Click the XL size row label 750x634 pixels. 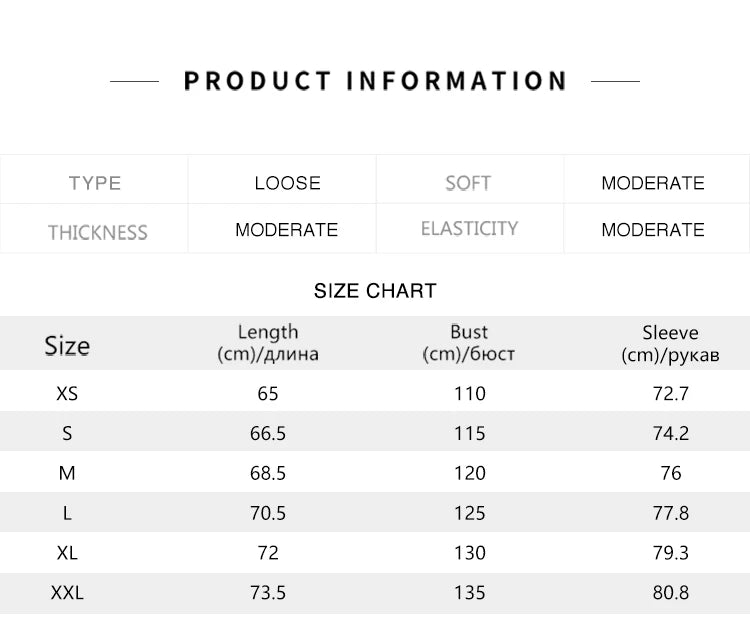[67, 553]
